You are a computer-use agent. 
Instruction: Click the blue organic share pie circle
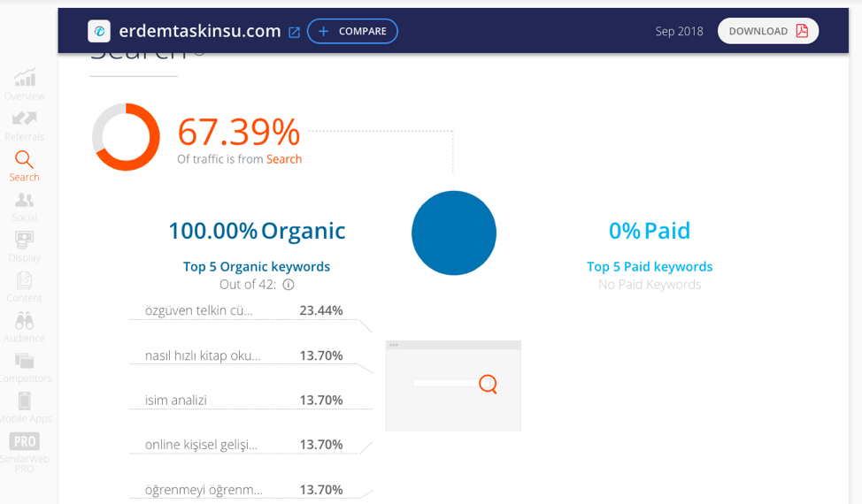[x=454, y=233]
